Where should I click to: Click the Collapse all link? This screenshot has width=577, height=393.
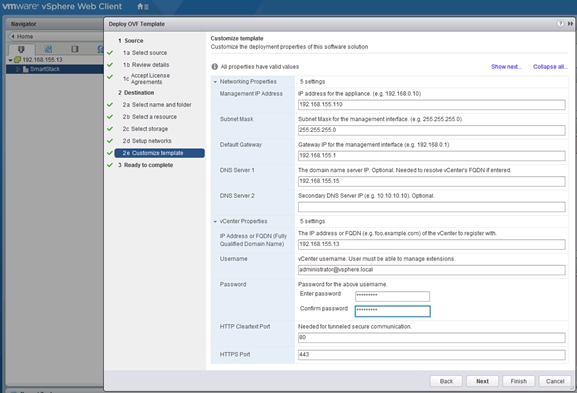[550, 67]
